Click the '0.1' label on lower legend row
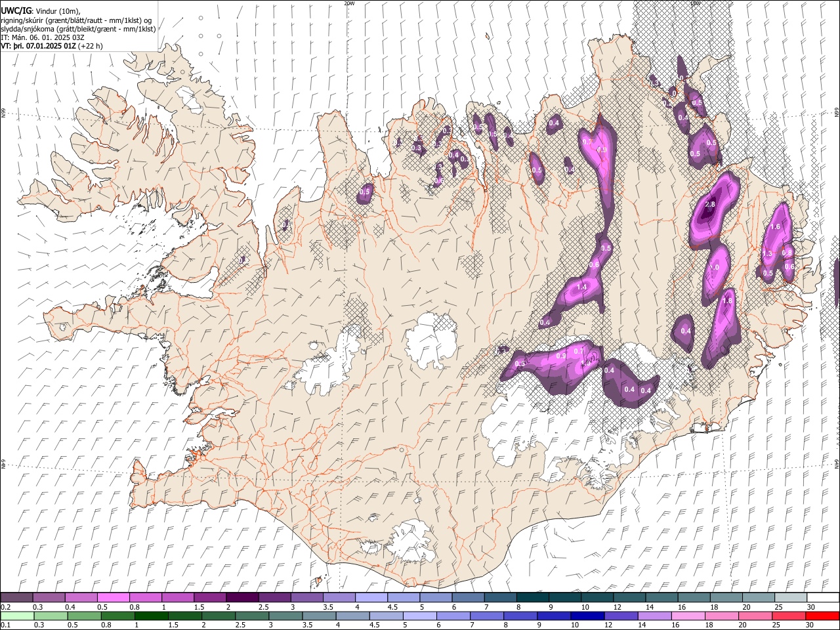The height and width of the screenshot is (630, 840). click(x=6, y=625)
